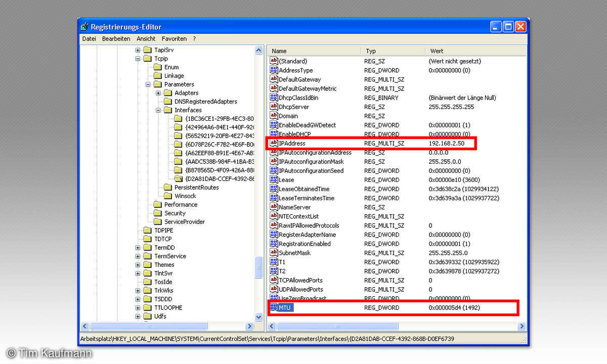The height and width of the screenshot is (364, 607).
Task: Click the binary icon of MTU value
Action: 274,307
